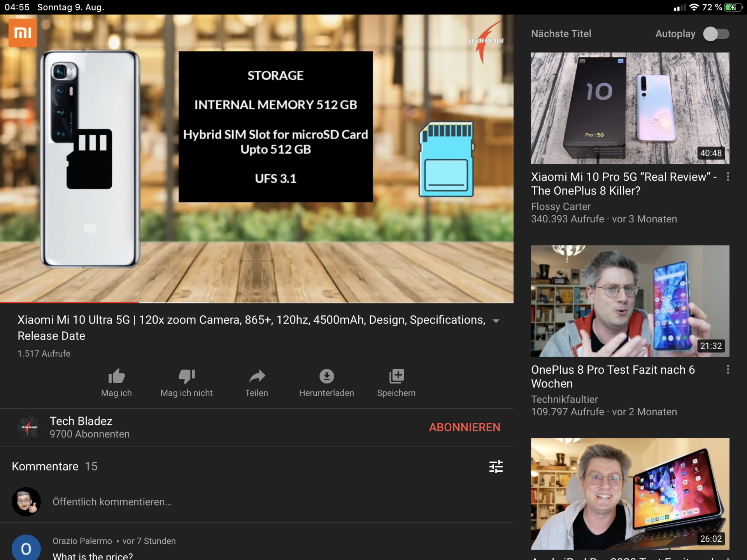Screen dimensions: 747x560
Task: Tap the cellular signal bars icon
Action: tap(679, 7)
